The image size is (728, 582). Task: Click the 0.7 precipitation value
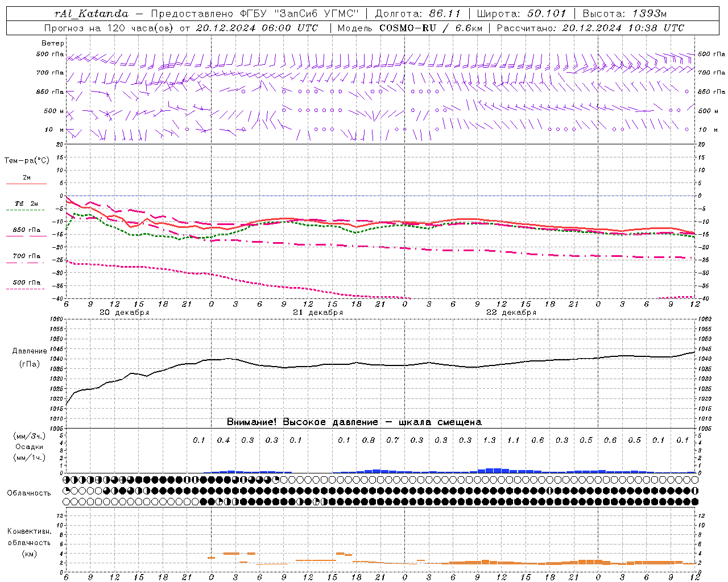point(392,440)
